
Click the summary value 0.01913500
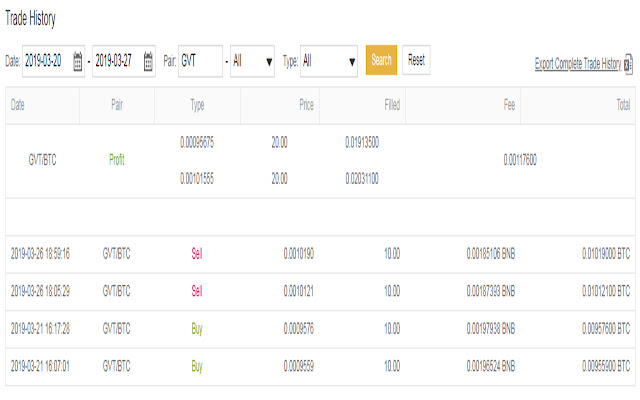362,142
